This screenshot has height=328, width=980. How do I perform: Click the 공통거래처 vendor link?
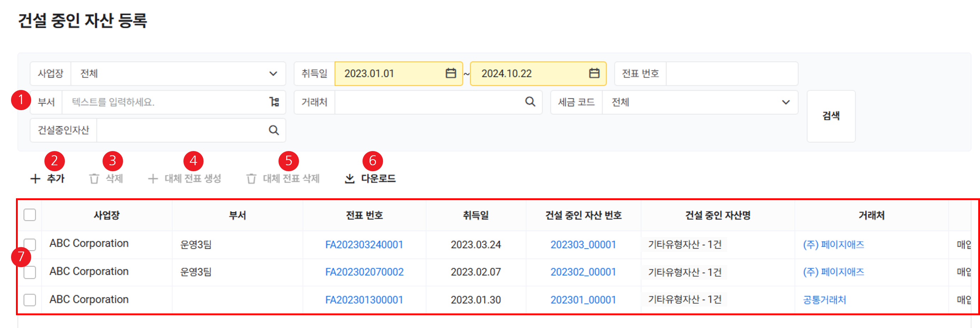coord(824,300)
